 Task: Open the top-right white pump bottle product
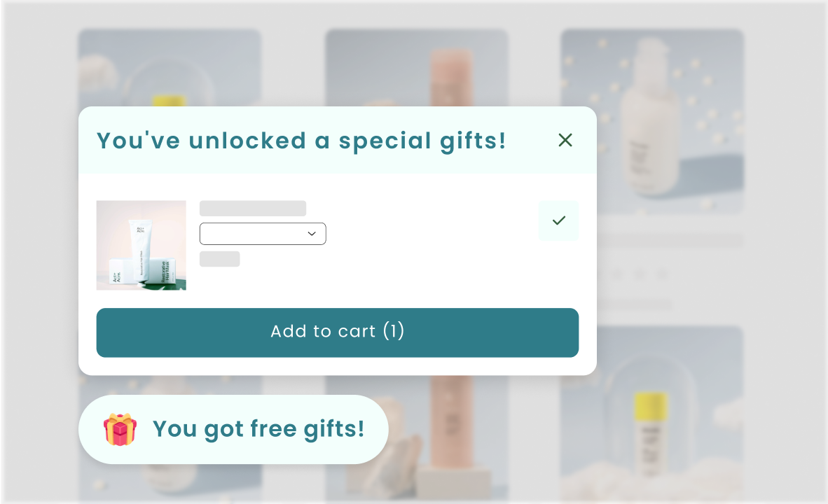click(652, 119)
